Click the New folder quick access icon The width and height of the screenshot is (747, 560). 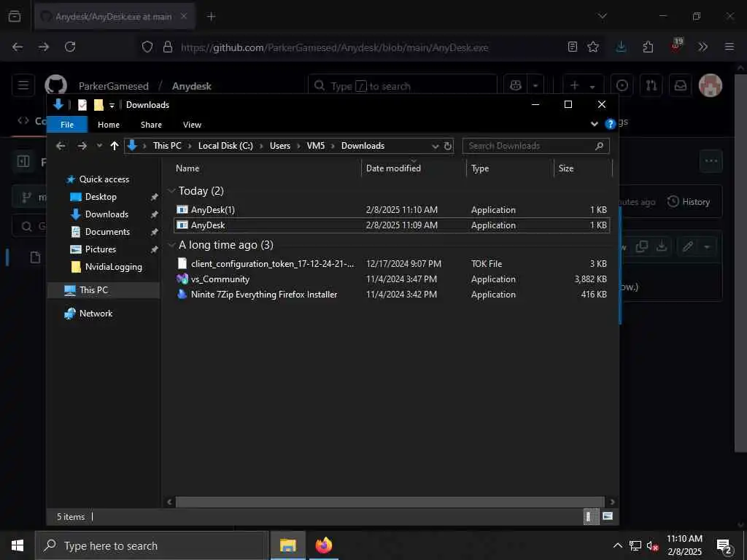tap(98, 105)
